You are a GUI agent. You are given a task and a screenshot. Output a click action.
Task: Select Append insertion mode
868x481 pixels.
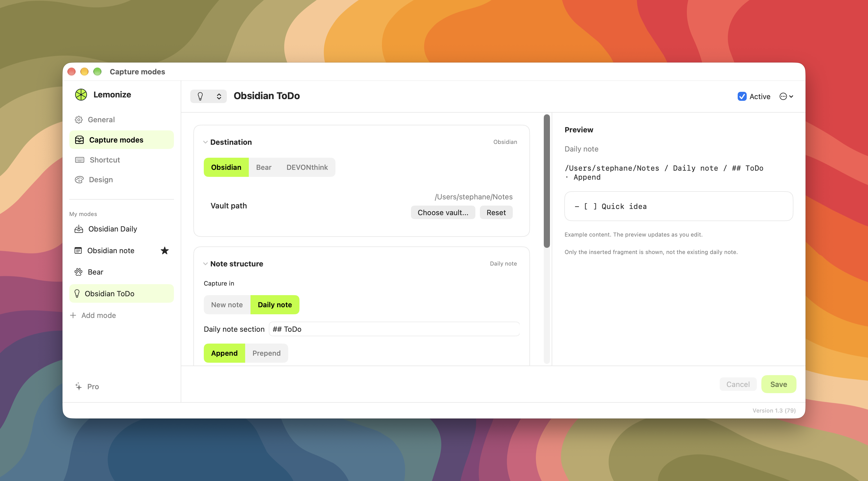tap(224, 353)
